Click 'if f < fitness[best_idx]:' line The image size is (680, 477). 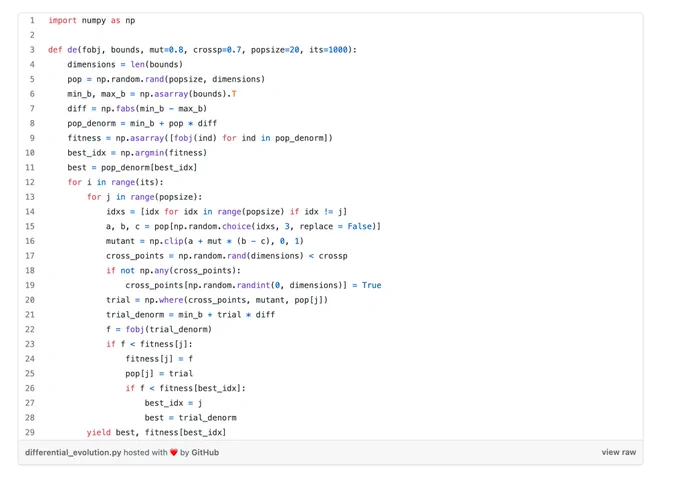[186, 389]
